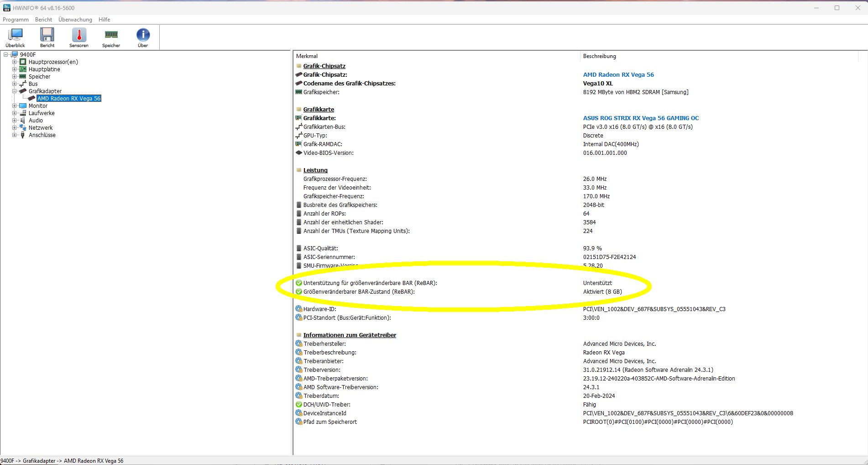Click the 9400F computer icon in tree
Screen dimensions: 868x465
click(x=14, y=55)
